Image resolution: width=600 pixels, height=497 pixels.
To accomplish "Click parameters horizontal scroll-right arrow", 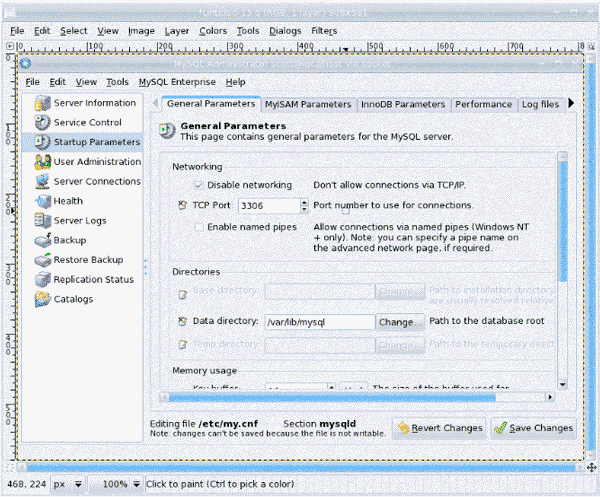I will 550,398.
